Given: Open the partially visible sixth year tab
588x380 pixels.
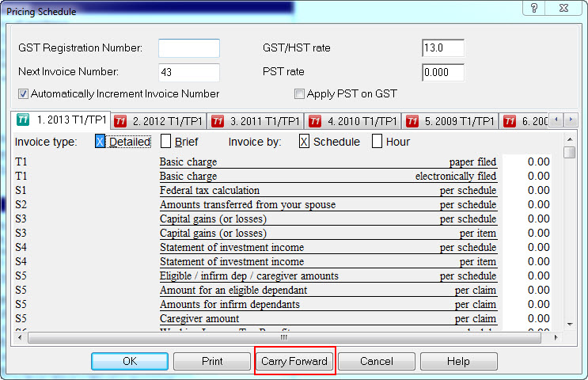Looking at the screenshot, I should tap(525, 121).
